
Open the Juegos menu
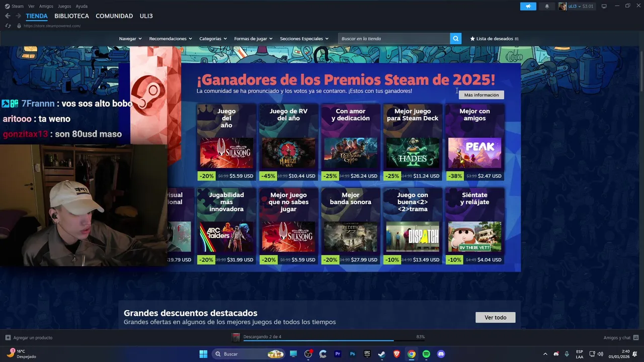click(64, 6)
